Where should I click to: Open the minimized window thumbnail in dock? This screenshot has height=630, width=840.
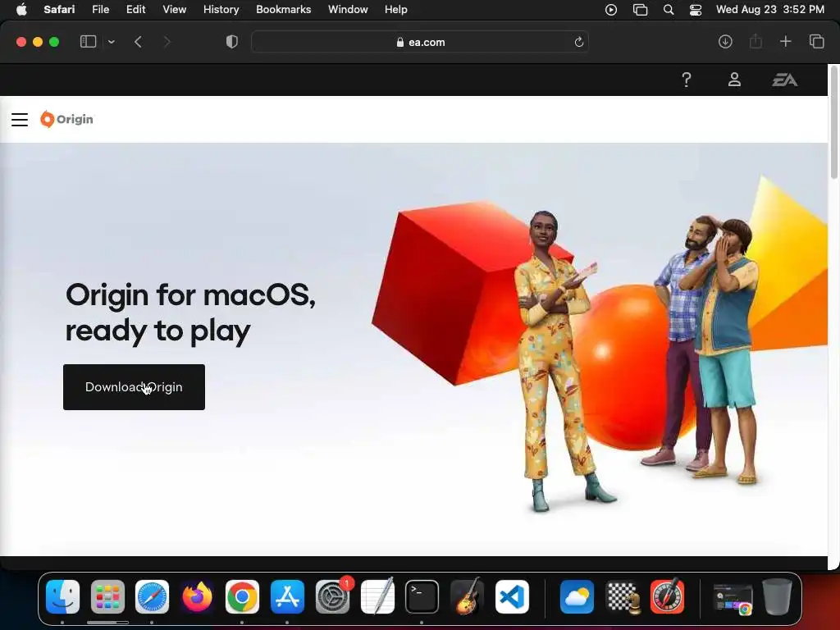733,598
